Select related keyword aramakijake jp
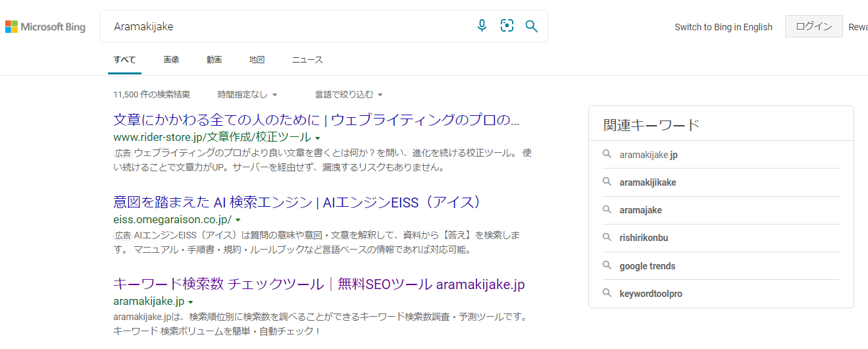The height and width of the screenshot is (349, 868). pyautogui.click(x=648, y=155)
